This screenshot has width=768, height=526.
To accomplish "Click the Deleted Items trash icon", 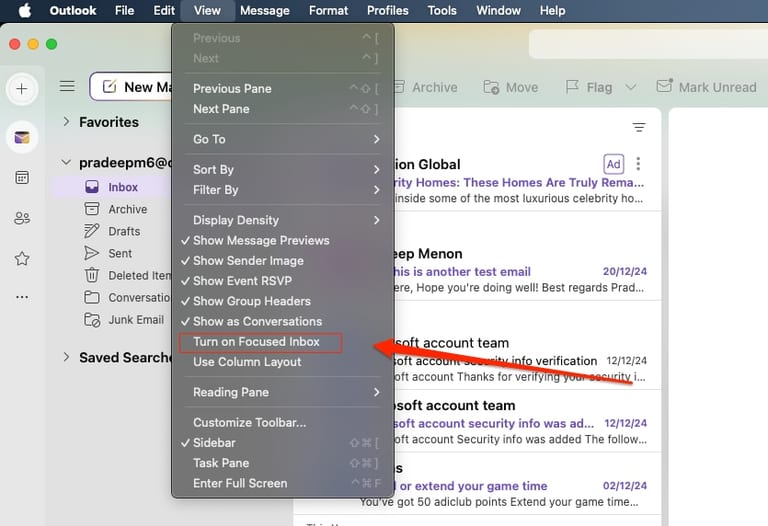I will (92, 275).
